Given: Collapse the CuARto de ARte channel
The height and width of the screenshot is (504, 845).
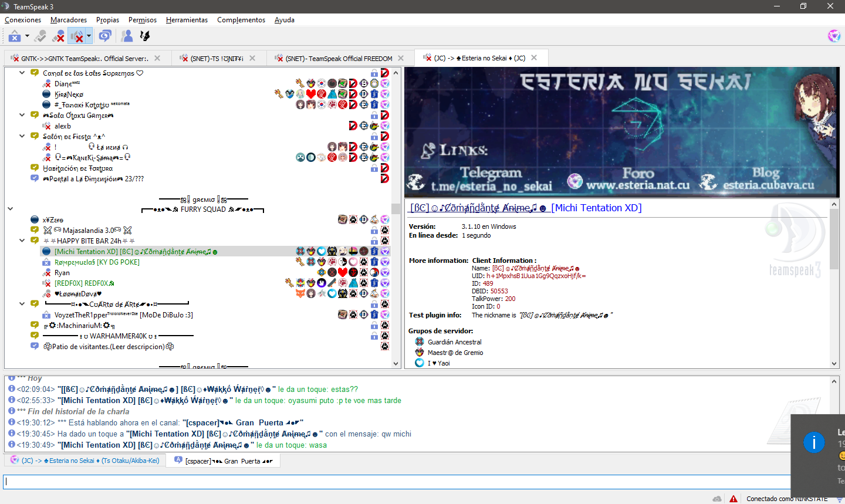Looking at the screenshot, I should pyautogui.click(x=22, y=304).
